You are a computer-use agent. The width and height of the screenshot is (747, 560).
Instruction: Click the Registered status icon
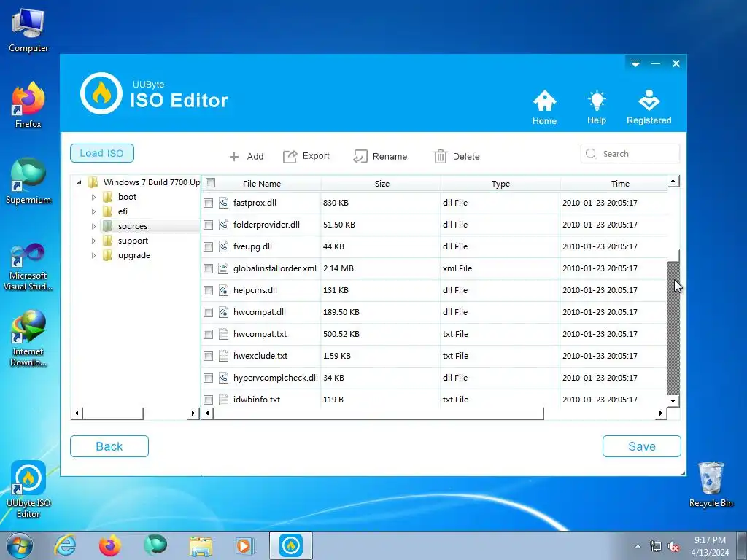click(649, 107)
